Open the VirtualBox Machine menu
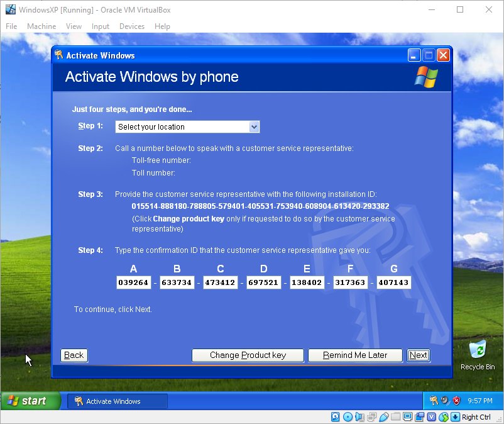The height and width of the screenshot is (424, 504). 41,26
